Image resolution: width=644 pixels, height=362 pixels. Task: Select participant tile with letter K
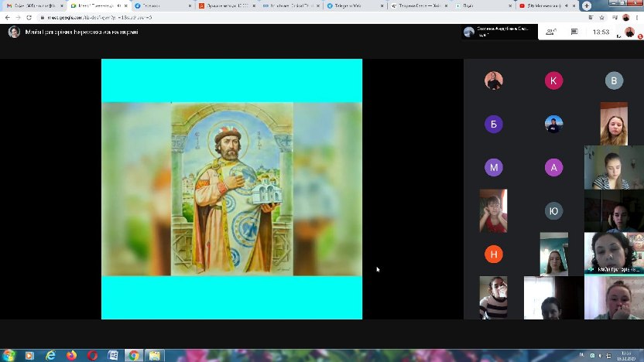click(x=553, y=81)
